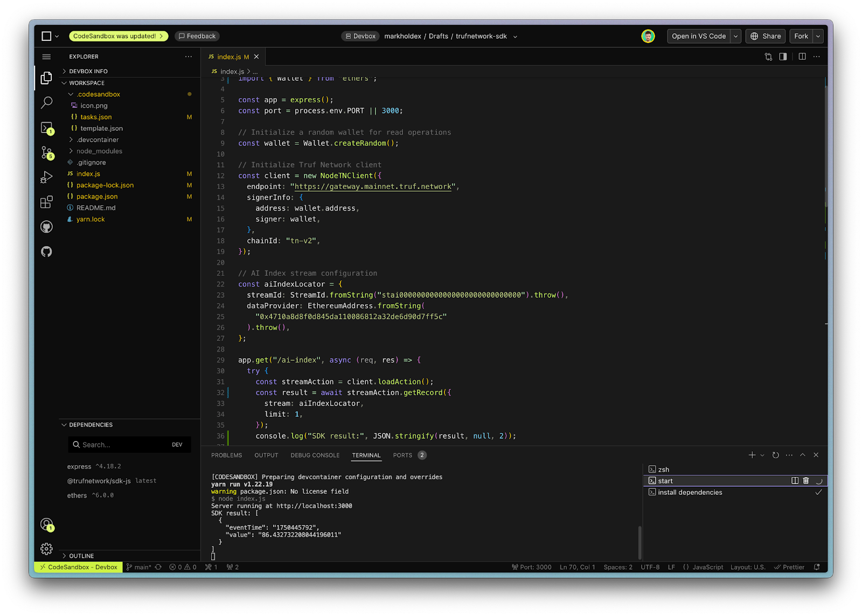This screenshot has width=862, height=616.
Task: Split the start terminal
Action: pos(795,481)
